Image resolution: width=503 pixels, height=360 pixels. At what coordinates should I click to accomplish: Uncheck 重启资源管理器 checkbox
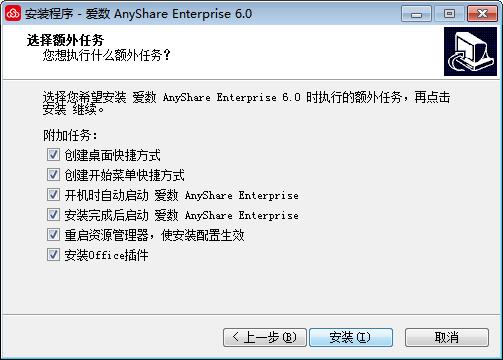(53, 235)
